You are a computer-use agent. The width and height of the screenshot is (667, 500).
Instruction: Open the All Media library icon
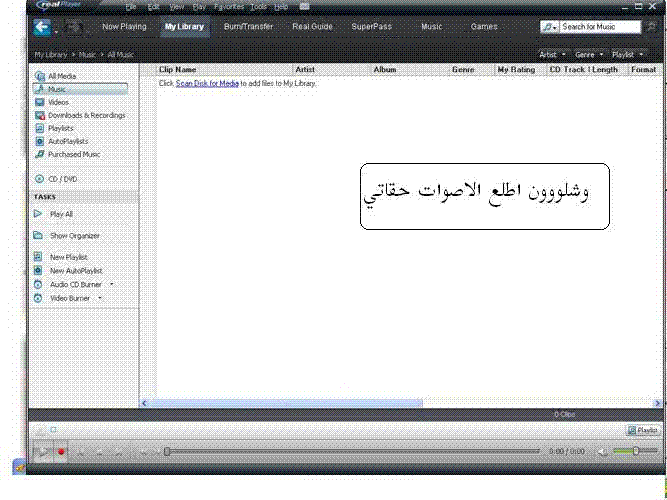click(39, 76)
